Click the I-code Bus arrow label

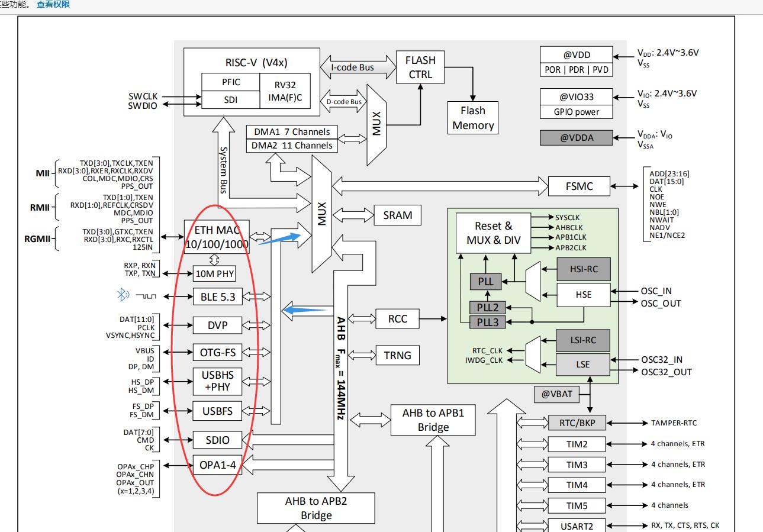click(x=352, y=67)
